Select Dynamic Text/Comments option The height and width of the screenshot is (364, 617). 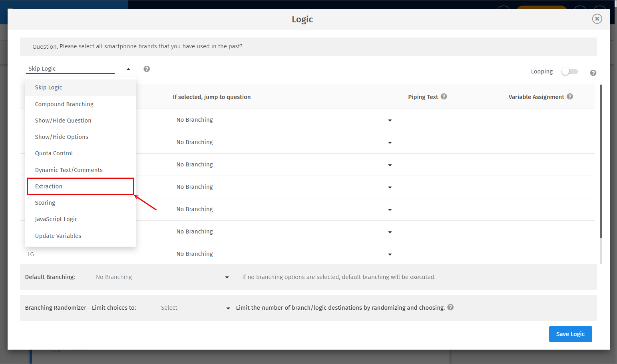pos(68,170)
